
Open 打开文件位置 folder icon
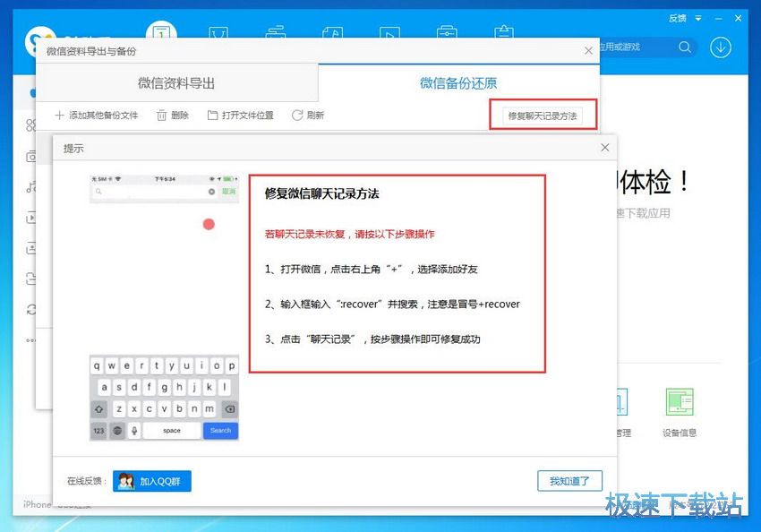pyautogui.click(x=212, y=115)
